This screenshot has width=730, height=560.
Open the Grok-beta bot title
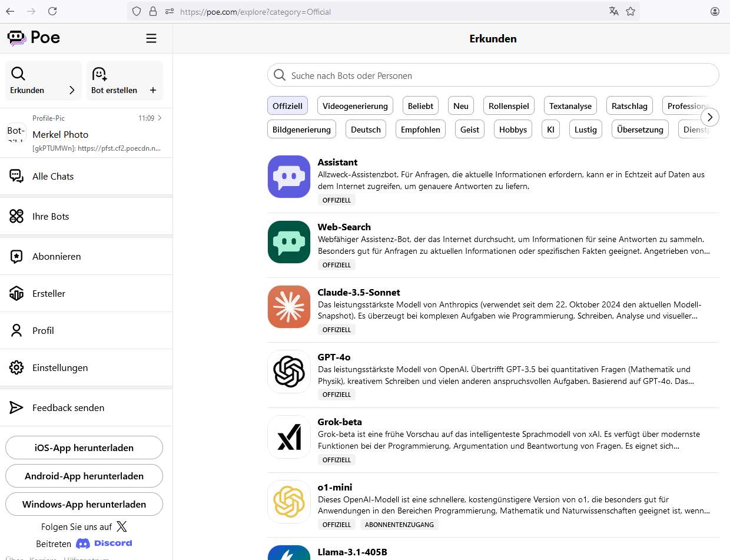click(340, 422)
